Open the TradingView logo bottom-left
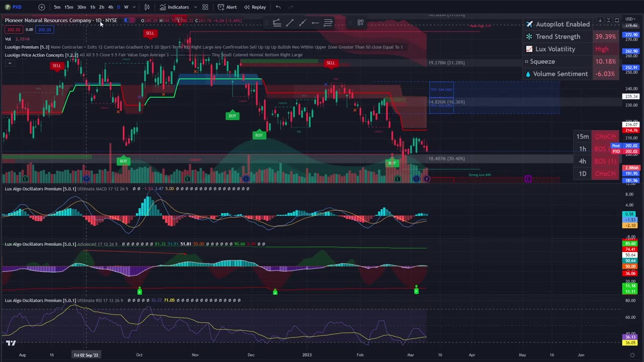This screenshot has height=362, width=644. 11,343
